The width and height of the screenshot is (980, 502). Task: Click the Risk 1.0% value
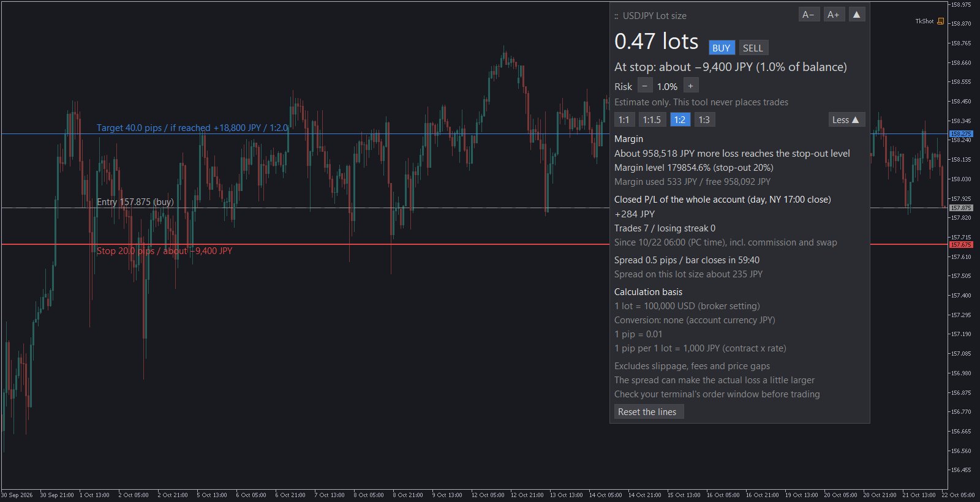667,87
